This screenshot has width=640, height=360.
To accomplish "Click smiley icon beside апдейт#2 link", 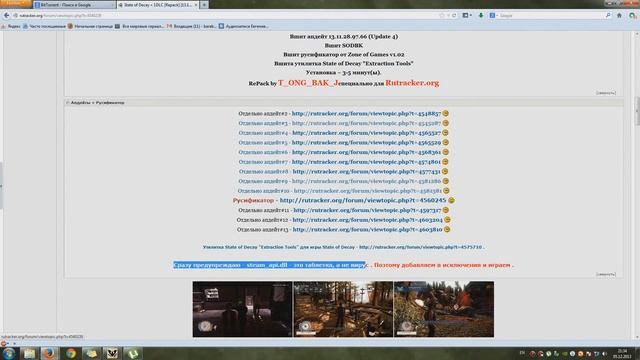I will tap(445, 113).
